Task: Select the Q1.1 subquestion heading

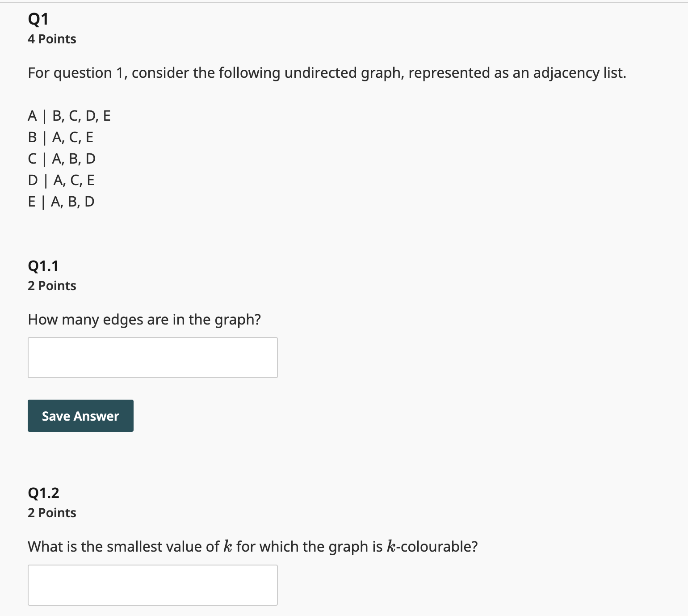Action: tap(44, 265)
